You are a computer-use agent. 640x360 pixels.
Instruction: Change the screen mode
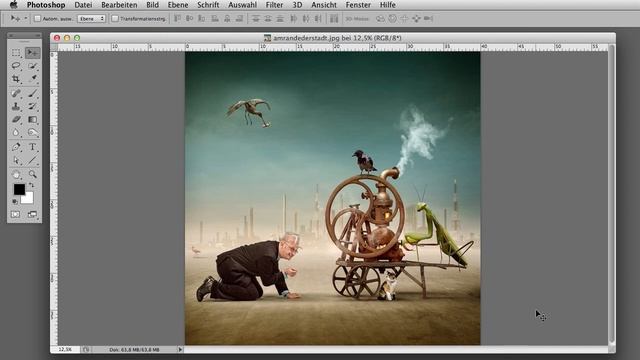click(32, 214)
